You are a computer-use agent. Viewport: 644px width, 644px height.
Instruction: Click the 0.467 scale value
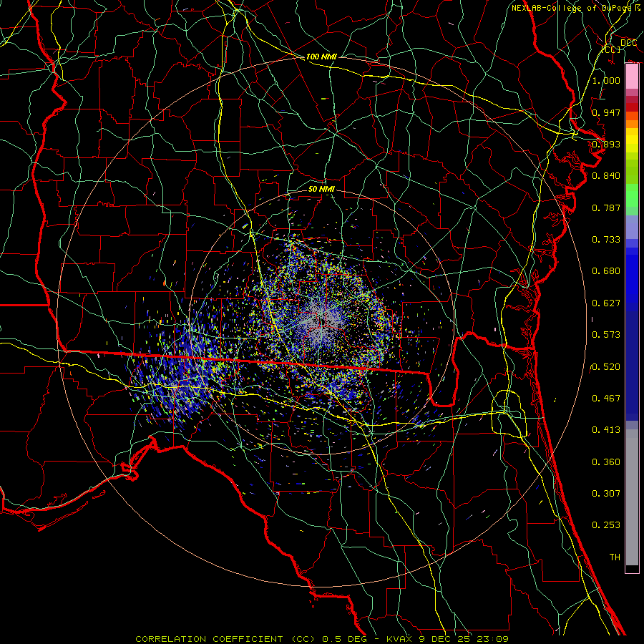606,399
